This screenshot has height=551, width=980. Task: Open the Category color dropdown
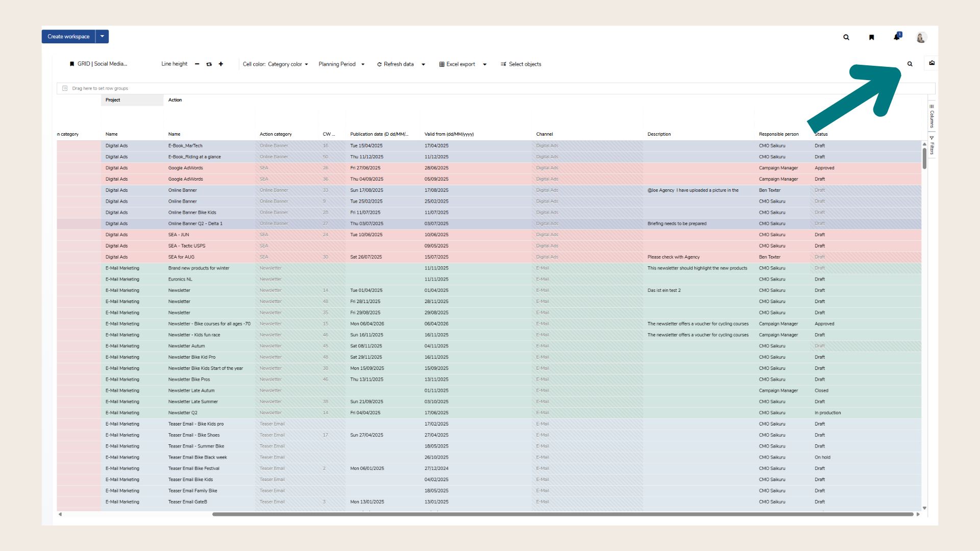(288, 64)
